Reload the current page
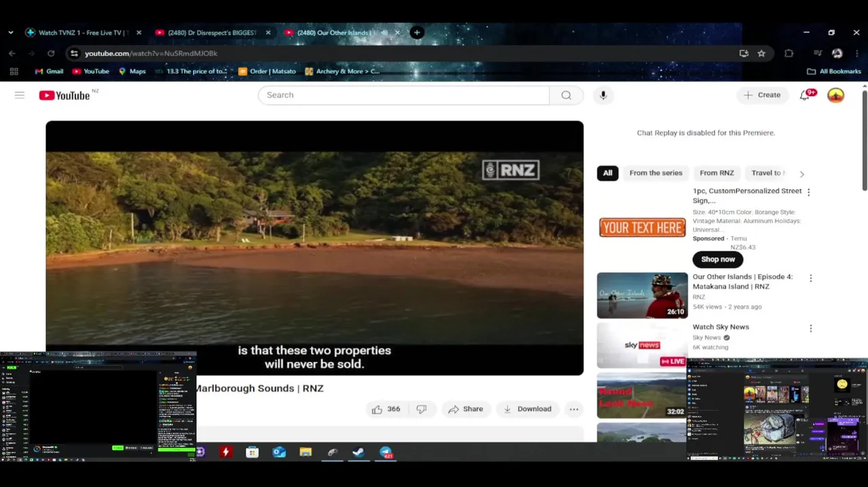Image resolution: width=868 pixels, height=487 pixels. (51, 53)
